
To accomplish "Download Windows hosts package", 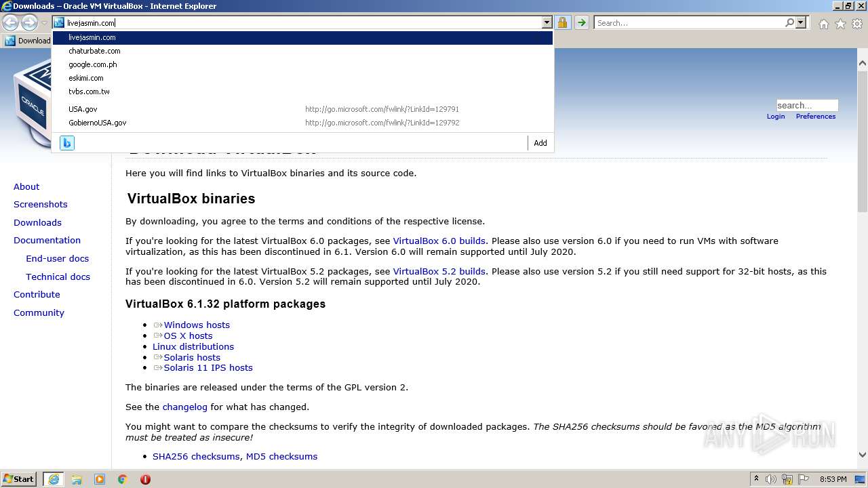I will pyautogui.click(x=197, y=325).
